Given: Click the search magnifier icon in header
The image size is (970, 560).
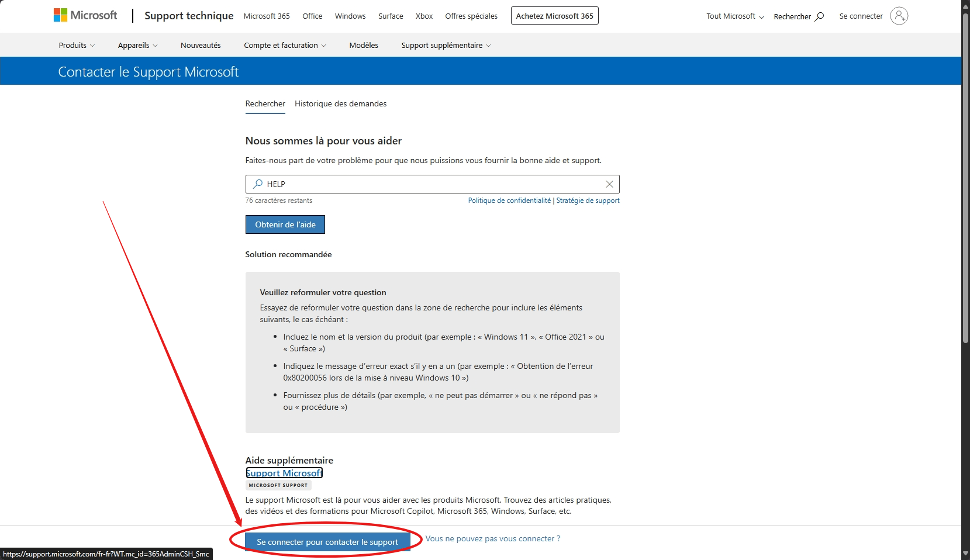Looking at the screenshot, I should pyautogui.click(x=820, y=16).
